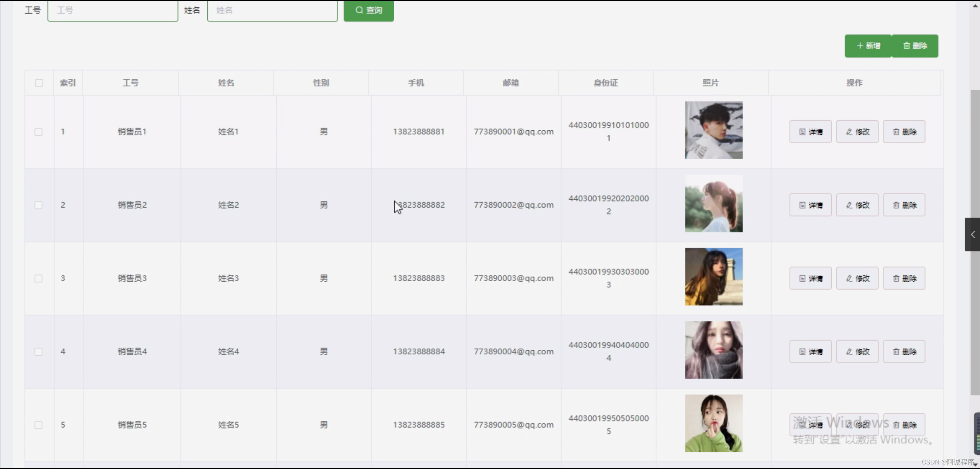Click 修改 edit for 销售员1
The height and width of the screenshot is (469, 980).
point(857,132)
